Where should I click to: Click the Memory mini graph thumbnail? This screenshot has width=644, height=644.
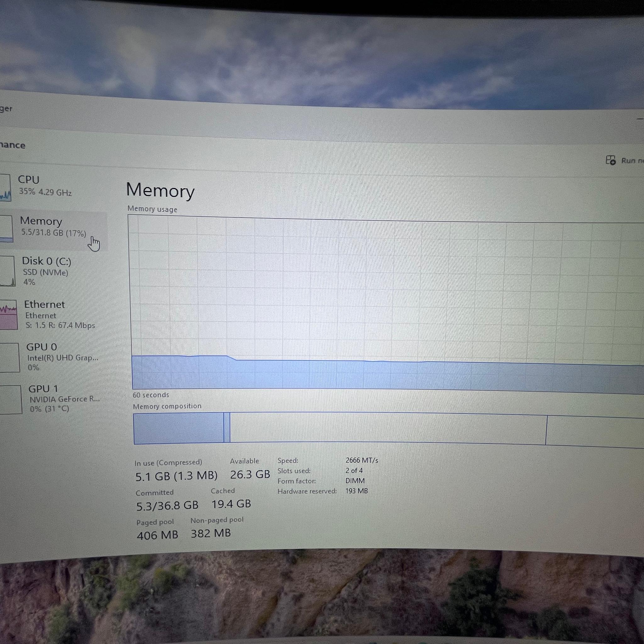click(6, 229)
